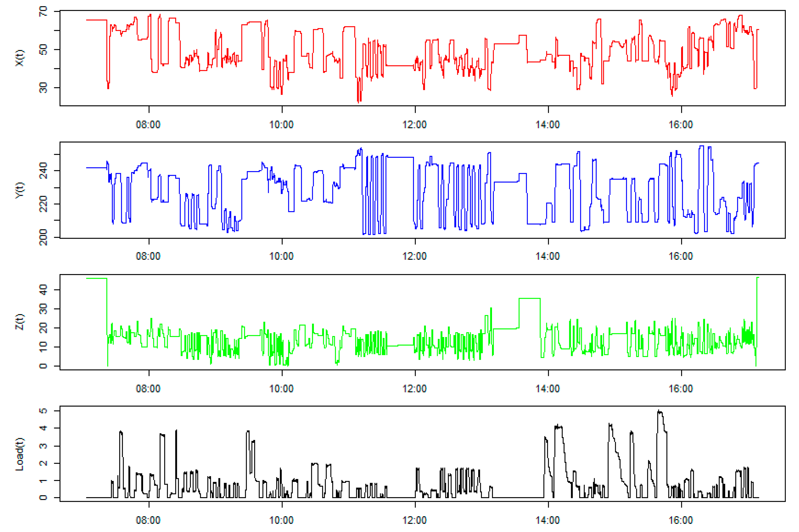Click the 200 value on Y(t) axis

(43, 237)
